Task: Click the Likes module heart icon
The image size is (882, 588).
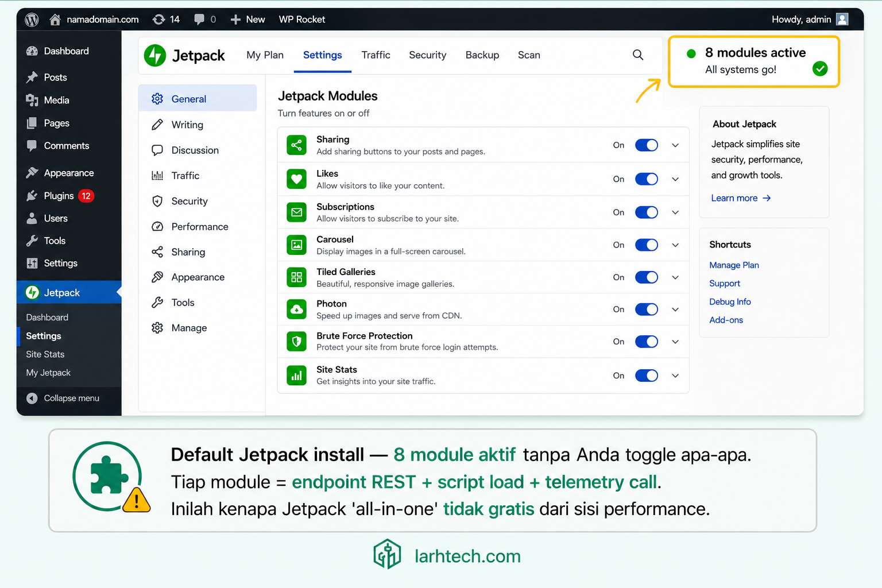Action: [x=296, y=179]
